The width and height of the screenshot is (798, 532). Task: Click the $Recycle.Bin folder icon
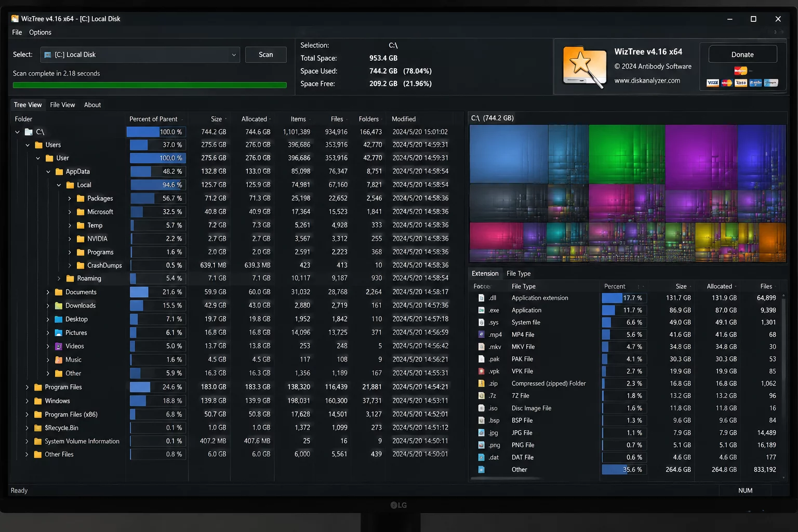pyautogui.click(x=38, y=428)
